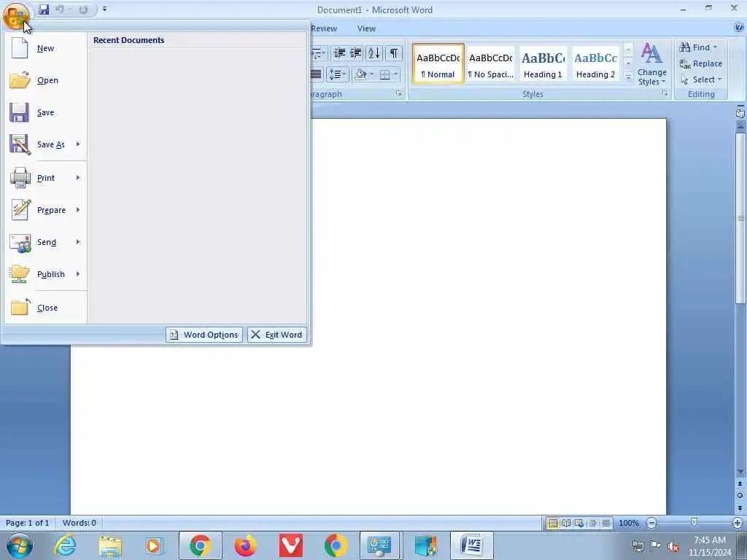Switch to Full Screen Reading view

pyautogui.click(x=566, y=524)
